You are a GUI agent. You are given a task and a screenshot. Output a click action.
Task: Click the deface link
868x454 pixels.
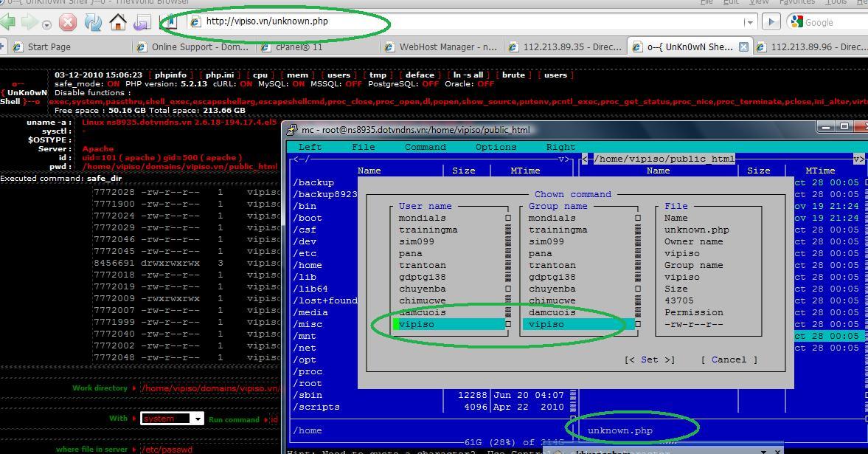[420, 75]
